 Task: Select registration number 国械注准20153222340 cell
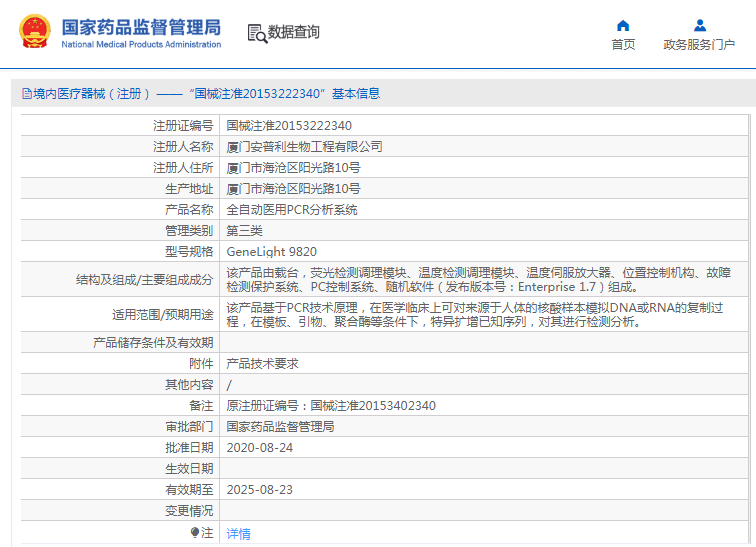tap(289, 126)
